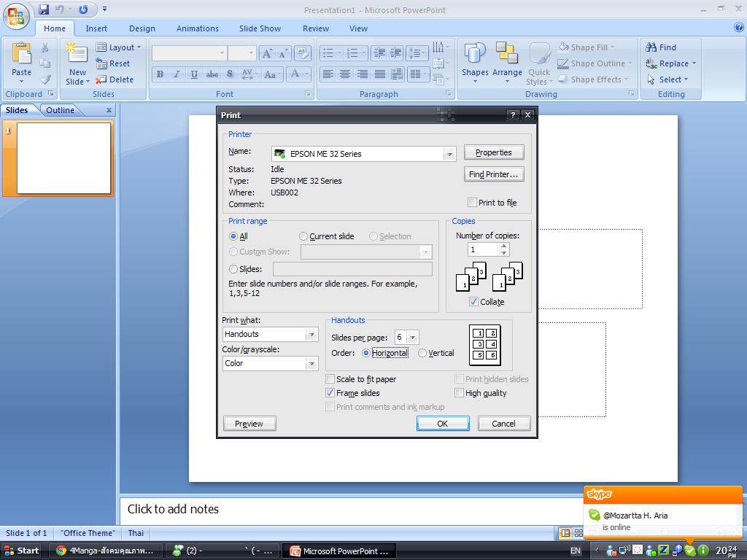
Task: Choose Vertical handout order
Action: (x=422, y=353)
